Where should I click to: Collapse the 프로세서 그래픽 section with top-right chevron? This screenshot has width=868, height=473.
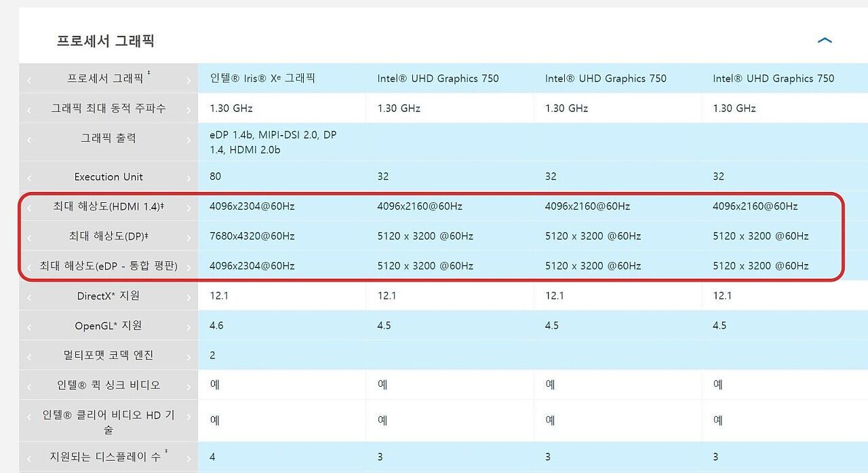tap(825, 41)
